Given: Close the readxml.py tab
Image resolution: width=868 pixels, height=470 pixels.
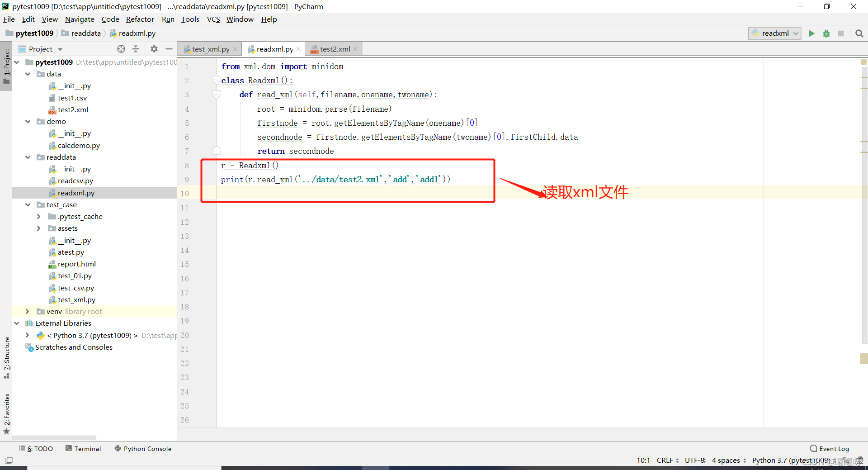Looking at the screenshot, I should [x=298, y=49].
